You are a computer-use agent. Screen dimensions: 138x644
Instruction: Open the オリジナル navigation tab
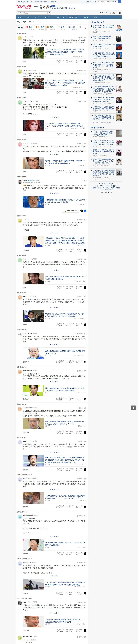pyautogui.click(x=60, y=17)
